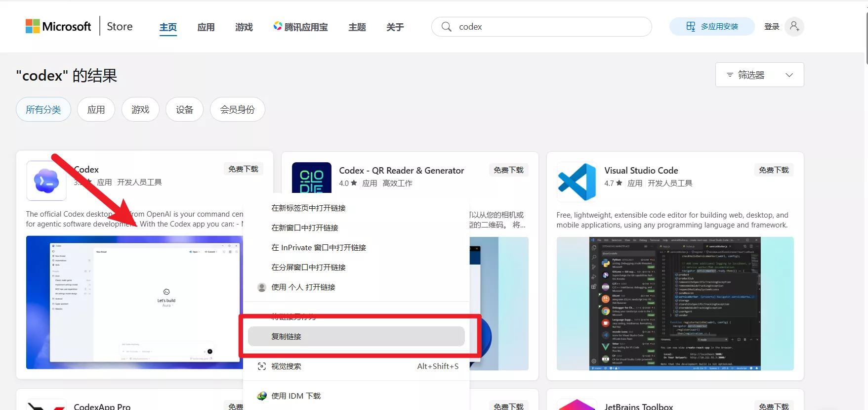Image resolution: width=868 pixels, height=410 pixels.
Task: Open 腾讯应用宝 section
Action: coord(300,27)
